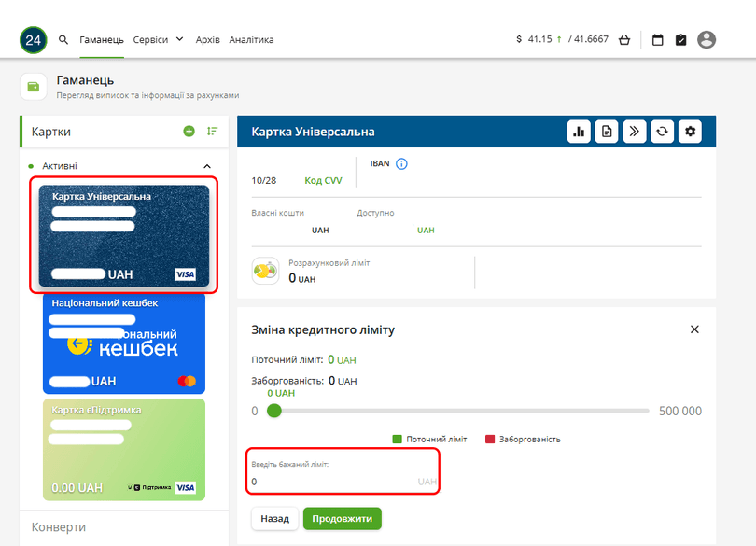Add new card with green plus
This screenshot has height=546, width=756.
[x=189, y=132]
